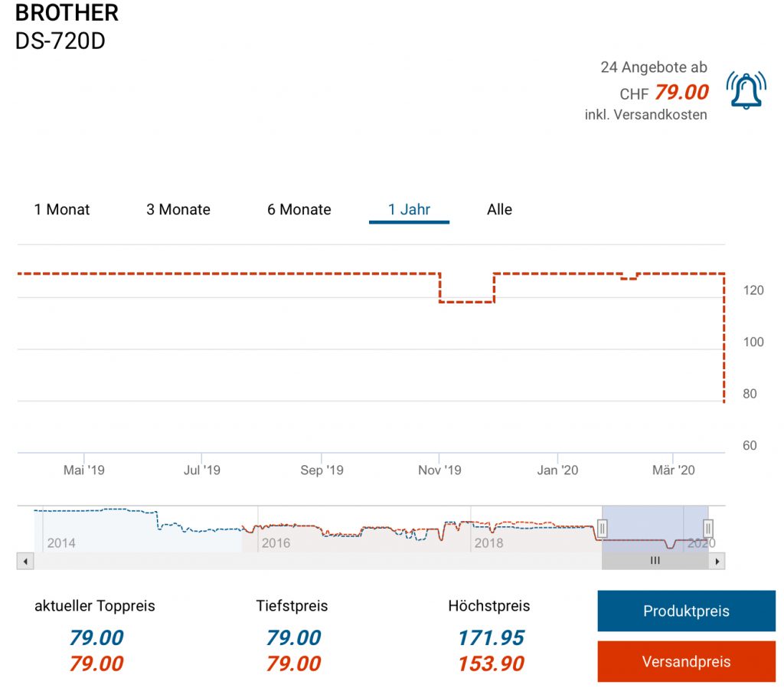Click the left range handle in navigator
The image size is (784, 688).
[x=602, y=528]
